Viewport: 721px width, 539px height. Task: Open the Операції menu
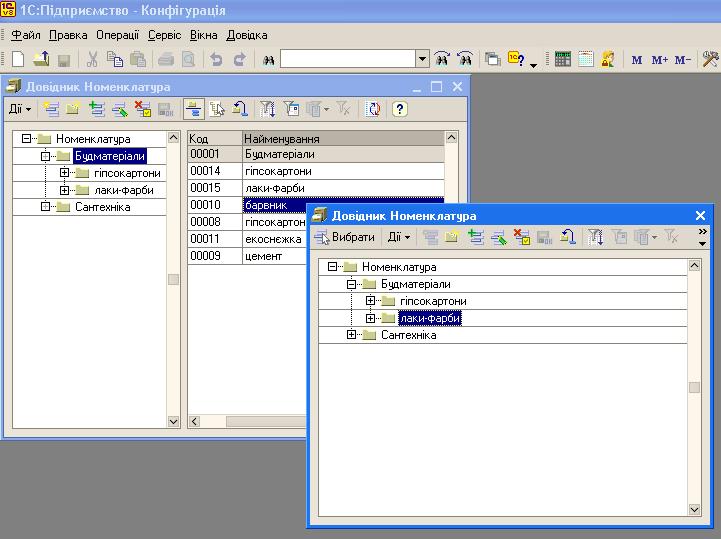[117, 35]
